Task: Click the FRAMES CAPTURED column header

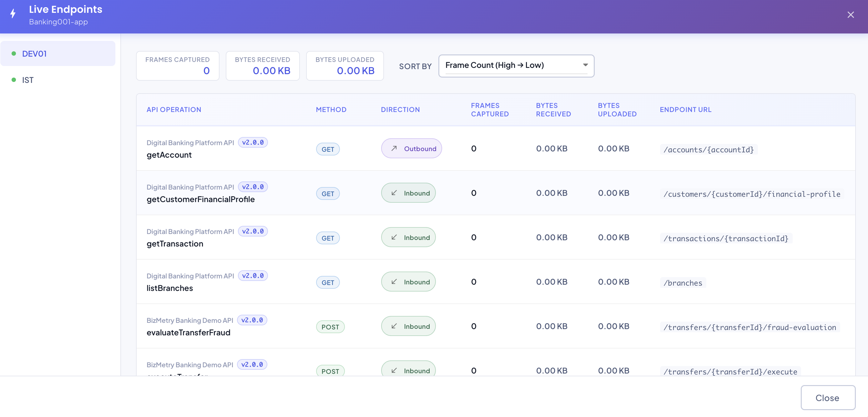Action: pos(490,109)
